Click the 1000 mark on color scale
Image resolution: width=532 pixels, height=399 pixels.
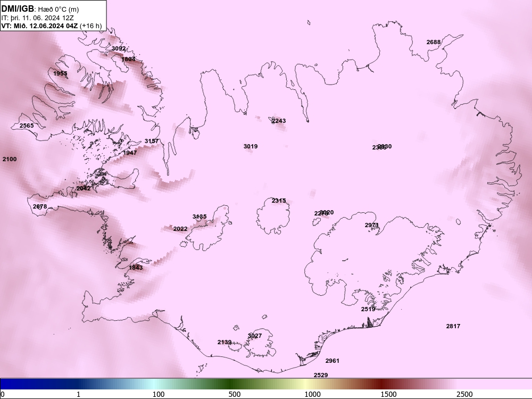(x=312, y=394)
